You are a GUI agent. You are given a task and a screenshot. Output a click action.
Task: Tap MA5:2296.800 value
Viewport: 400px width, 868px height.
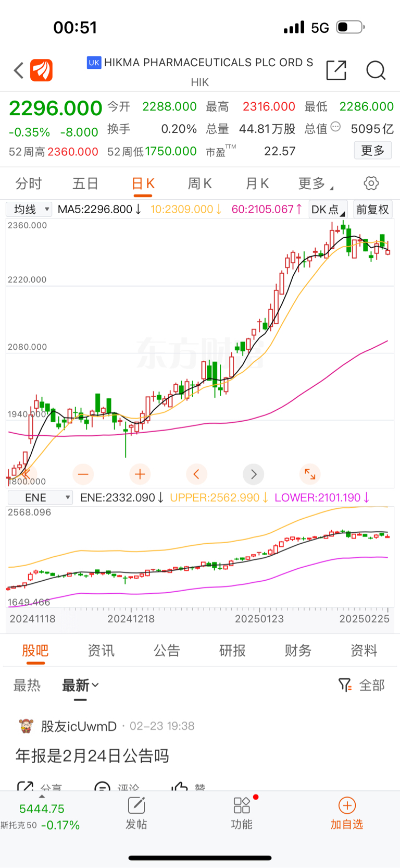[x=99, y=210]
